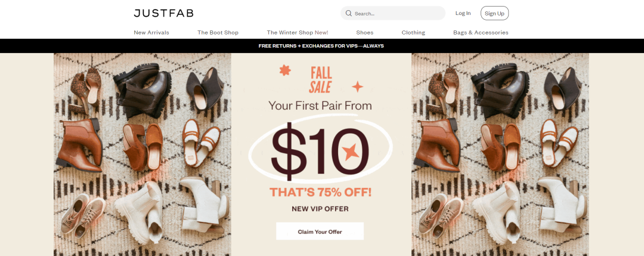Image resolution: width=644 pixels, height=256 pixels.
Task: Click the Claim Your Offer button
Action: (x=320, y=232)
